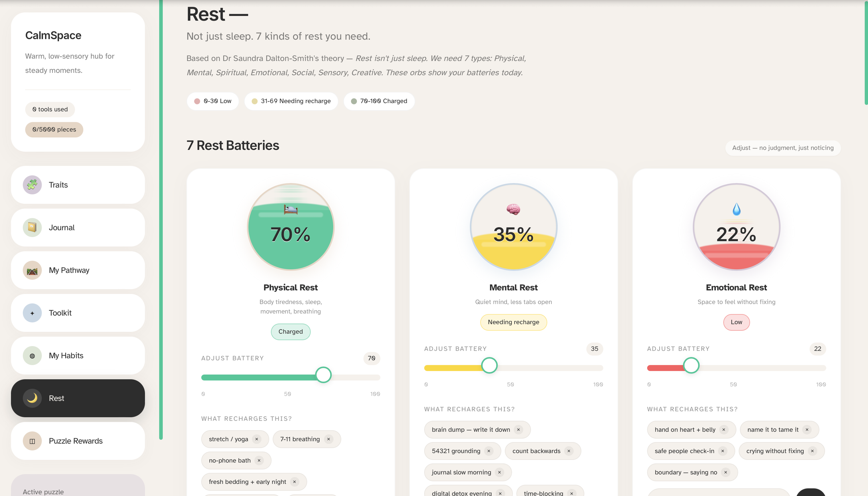Remove the 'safe people check-in' tag
868x496 pixels.
pyautogui.click(x=723, y=451)
